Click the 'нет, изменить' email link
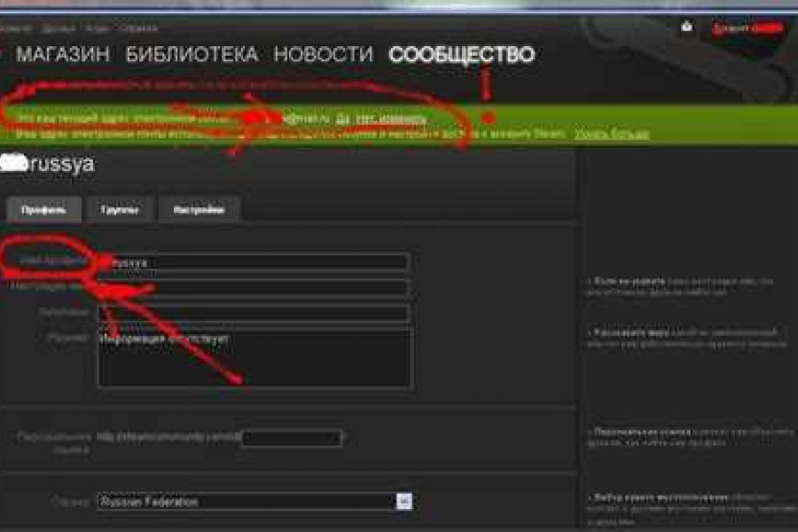The width and height of the screenshot is (798, 532). coord(390,117)
